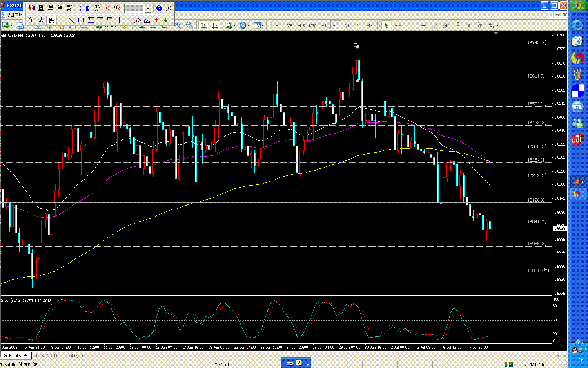Toggle chart shift

[215, 25]
